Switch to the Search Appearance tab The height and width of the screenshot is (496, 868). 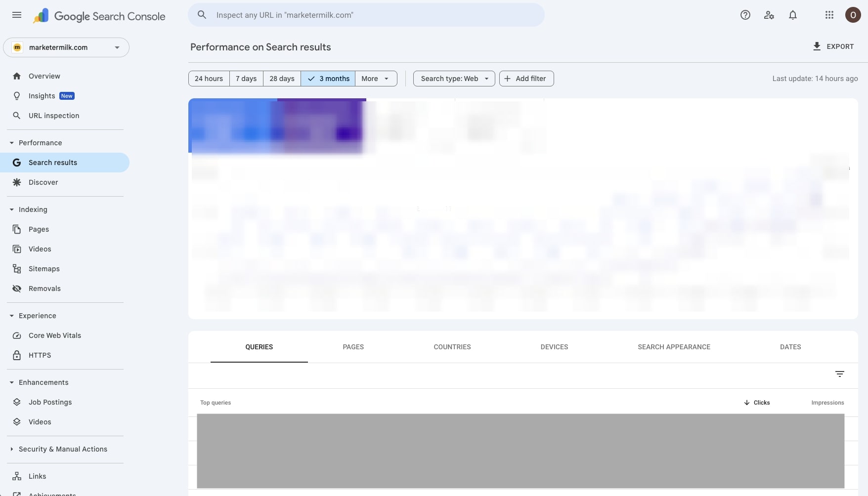coord(674,347)
